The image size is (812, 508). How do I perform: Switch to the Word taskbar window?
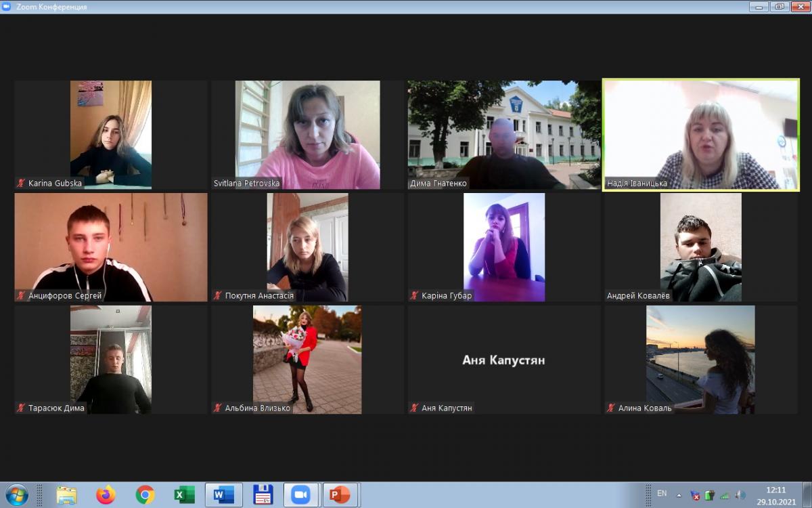click(223, 494)
